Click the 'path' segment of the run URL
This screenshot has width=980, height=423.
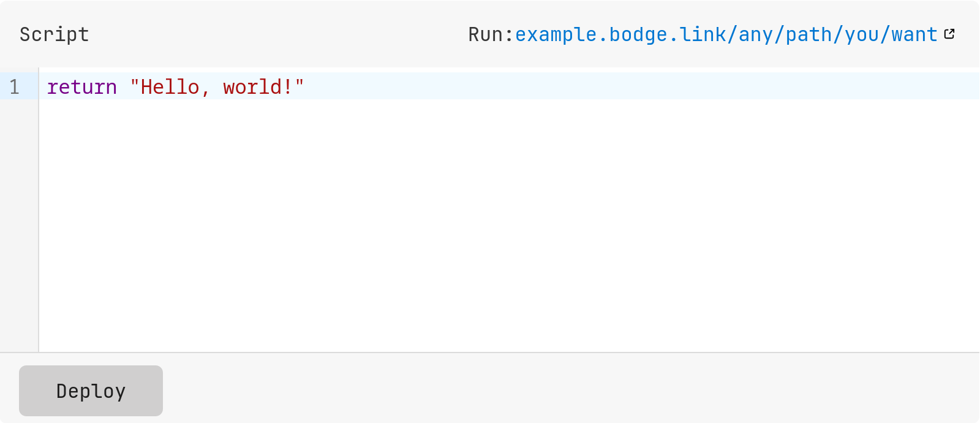pos(808,34)
